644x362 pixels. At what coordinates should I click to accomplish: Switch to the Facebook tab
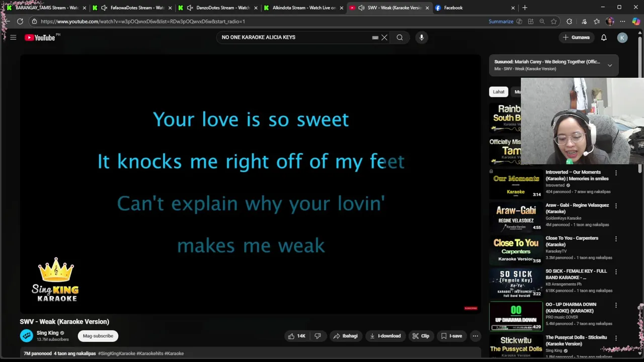[474, 8]
